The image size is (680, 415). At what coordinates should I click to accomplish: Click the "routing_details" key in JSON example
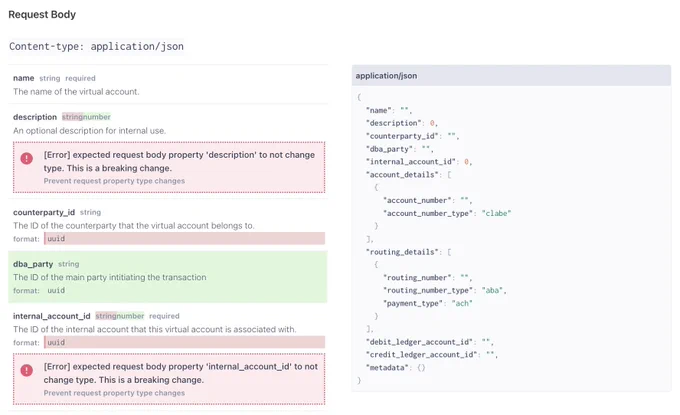402,252
